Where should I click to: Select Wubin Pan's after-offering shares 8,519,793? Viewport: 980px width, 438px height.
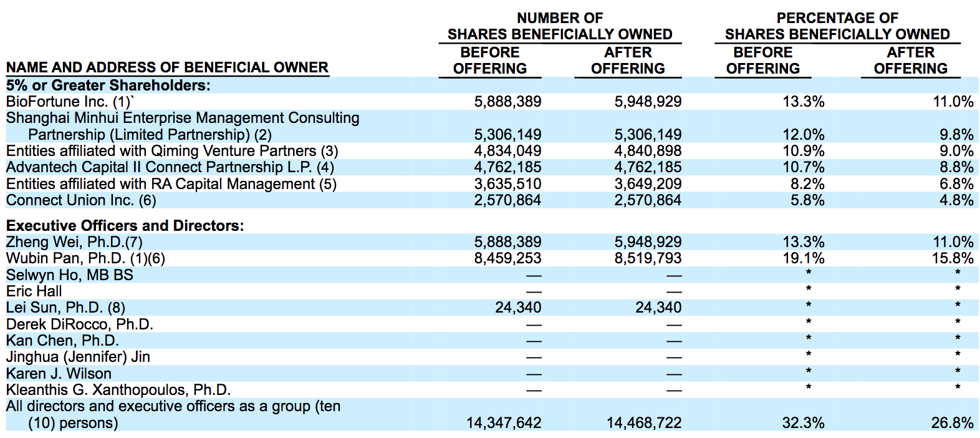click(x=648, y=258)
